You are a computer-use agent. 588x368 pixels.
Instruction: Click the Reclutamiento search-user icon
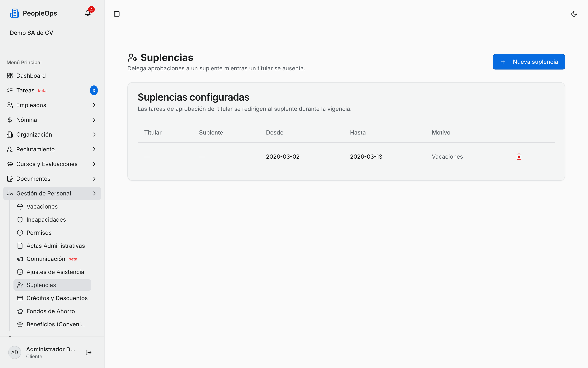pyautogui.click(x=10, y=149)
